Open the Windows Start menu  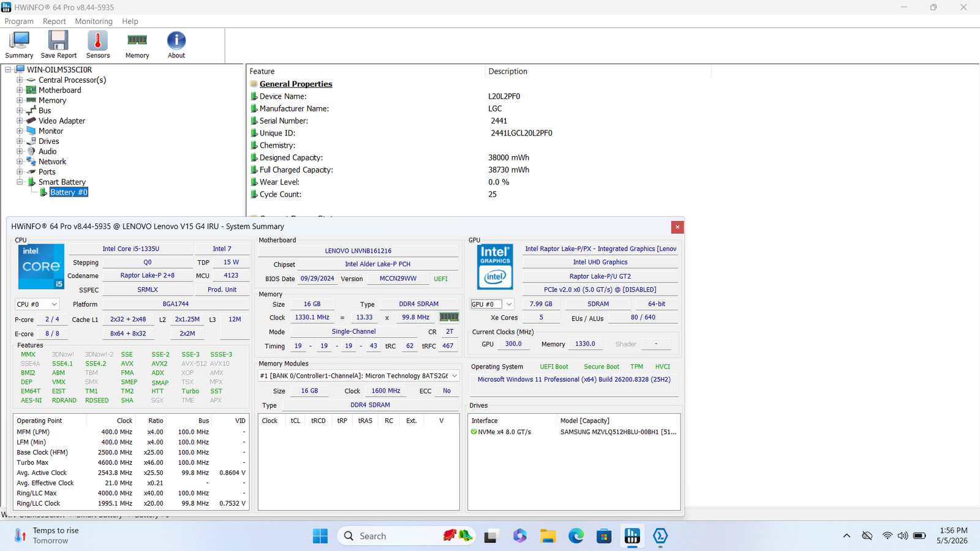coord(320,536)
